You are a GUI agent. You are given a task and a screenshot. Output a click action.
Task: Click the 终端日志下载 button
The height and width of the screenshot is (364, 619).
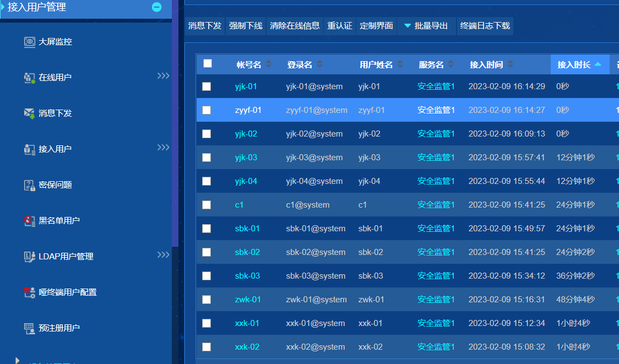[x=485, y=26]
